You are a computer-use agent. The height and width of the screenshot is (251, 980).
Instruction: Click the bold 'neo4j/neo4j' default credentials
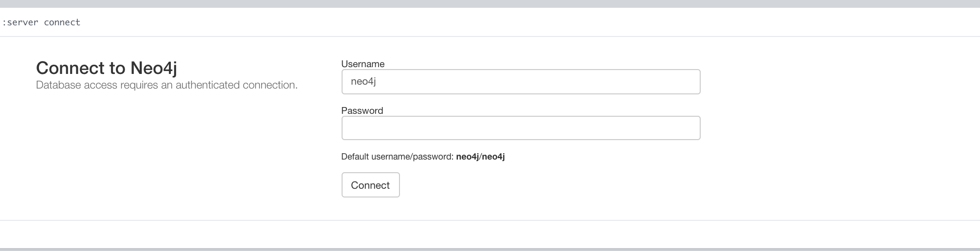pos(480,157)
